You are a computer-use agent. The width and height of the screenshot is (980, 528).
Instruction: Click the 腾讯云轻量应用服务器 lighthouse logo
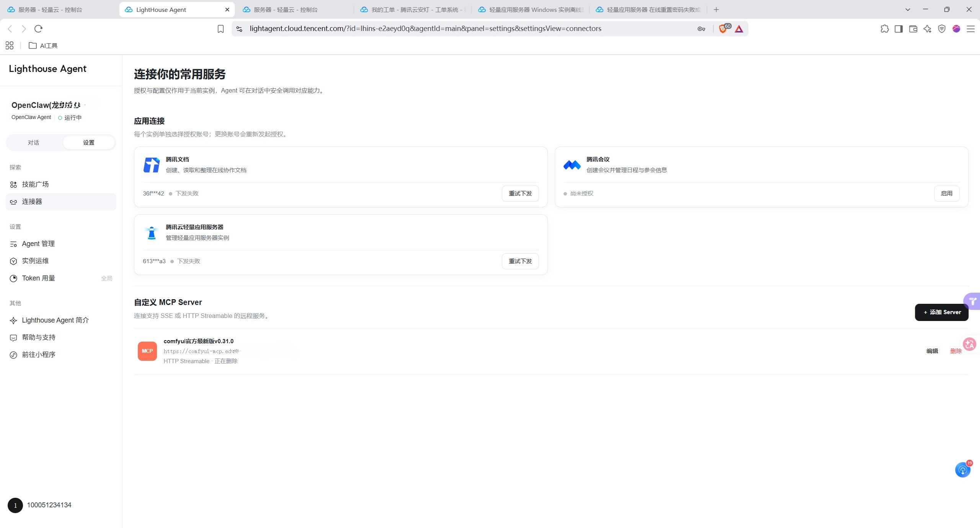[x=152, y=233]
